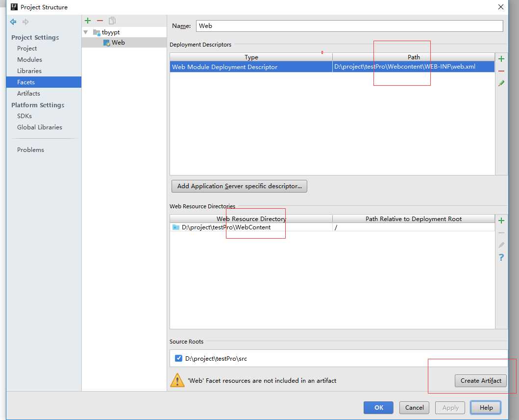This screenshot has height=420, width=519.
Task: Click the '/' deployment root path cell
Action: [x=414, y=227]
